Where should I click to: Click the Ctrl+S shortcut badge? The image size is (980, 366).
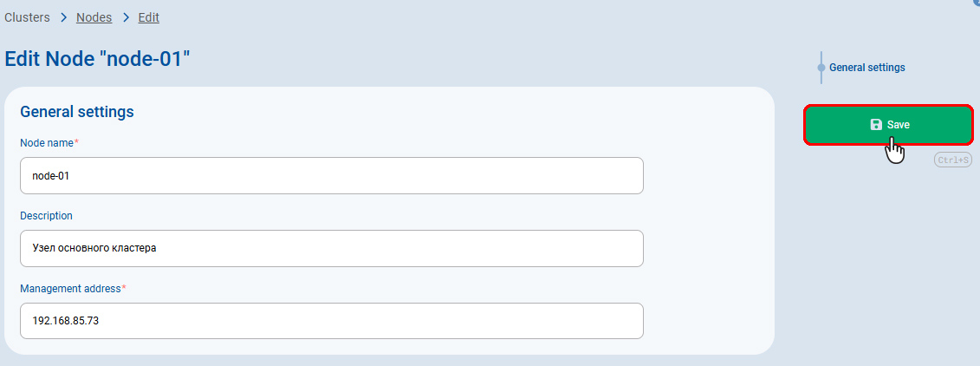click(953, 160)
